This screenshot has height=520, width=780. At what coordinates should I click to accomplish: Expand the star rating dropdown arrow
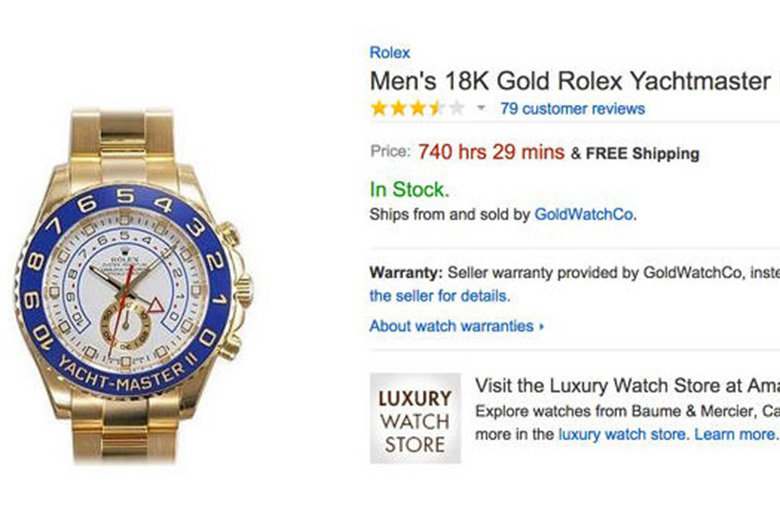481,107
